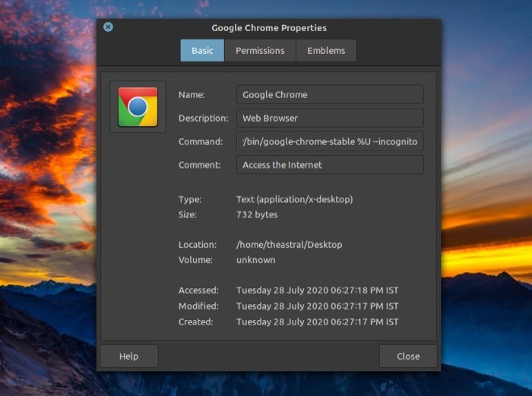Click into the Command field with --incognito
This screenshot has height=396, width=532.
tap(330, 141)
